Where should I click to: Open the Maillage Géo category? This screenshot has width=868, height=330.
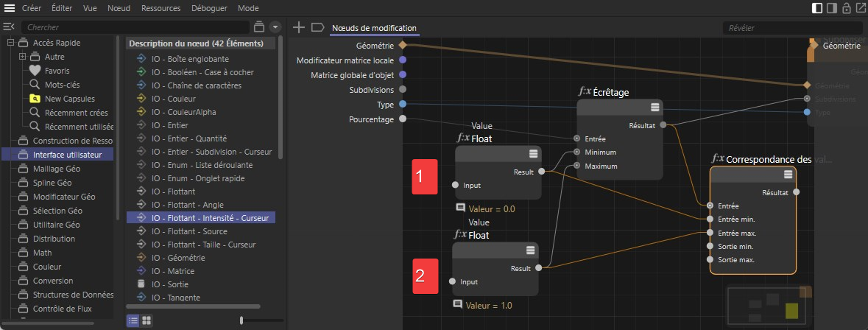click(57, 169)
